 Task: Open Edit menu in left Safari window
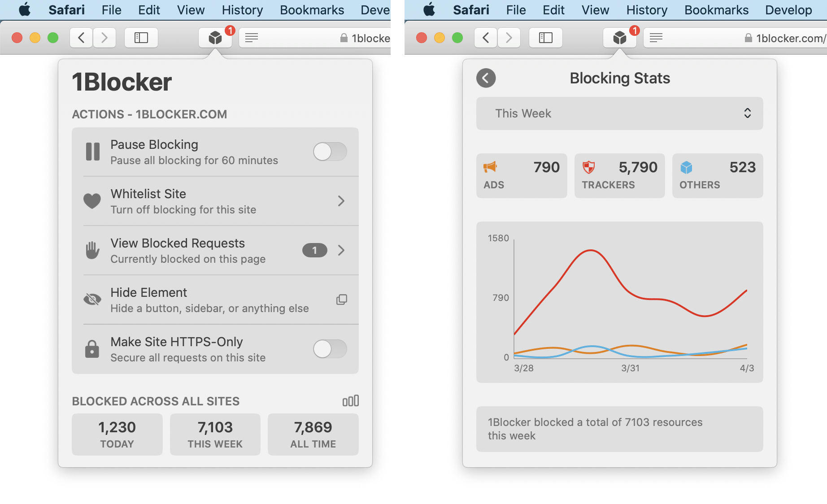(x=149, y=10)
